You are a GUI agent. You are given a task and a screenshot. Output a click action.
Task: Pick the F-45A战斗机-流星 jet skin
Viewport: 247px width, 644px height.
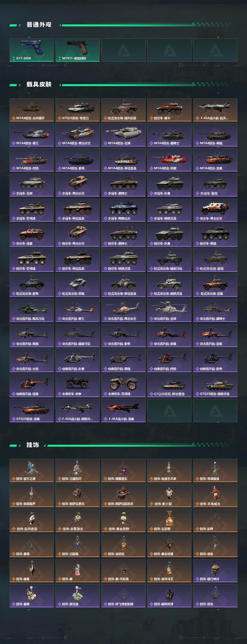tap(123, 411)
